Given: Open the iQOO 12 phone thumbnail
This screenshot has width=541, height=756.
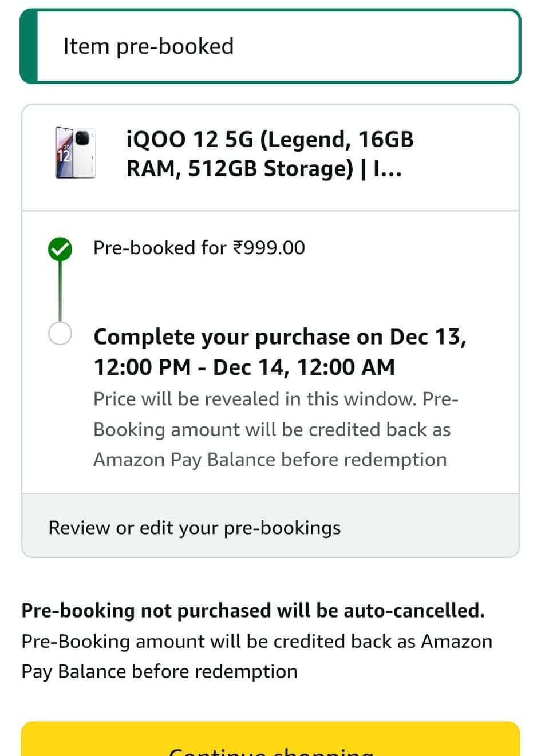Looking at the screenshot, I should pos(75,153).
